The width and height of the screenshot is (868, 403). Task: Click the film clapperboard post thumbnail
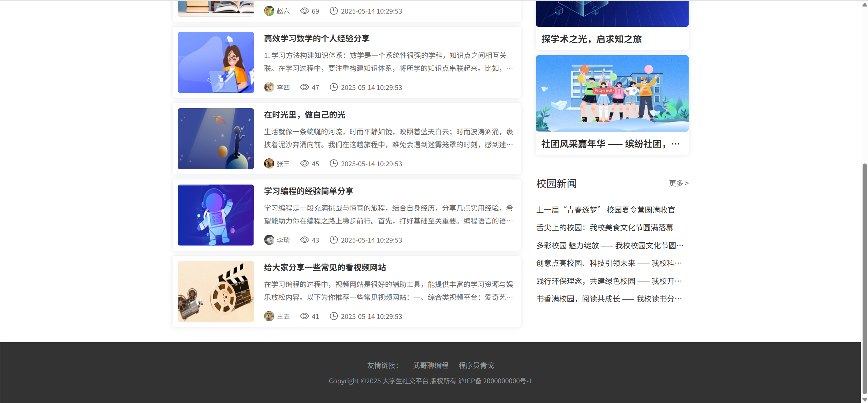(x=216, y=291)
